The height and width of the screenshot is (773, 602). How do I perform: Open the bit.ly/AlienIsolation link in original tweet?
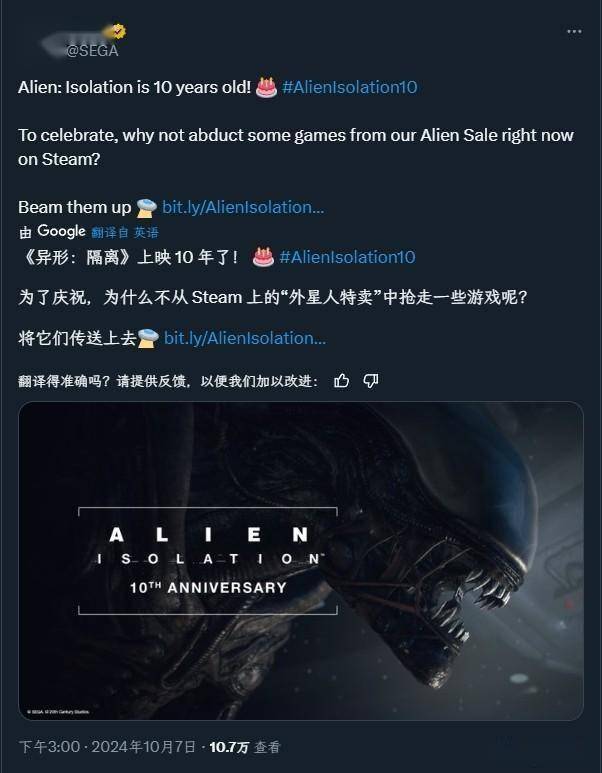click(243, 208)
